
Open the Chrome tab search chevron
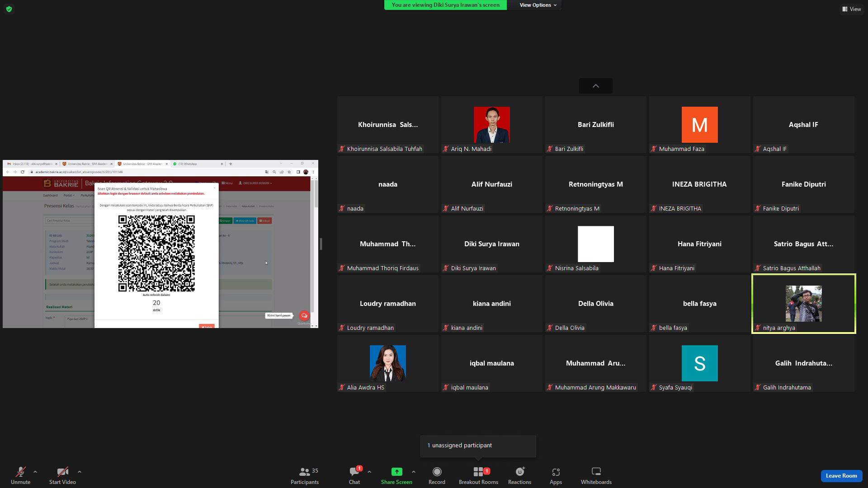[x=281, y=164]
